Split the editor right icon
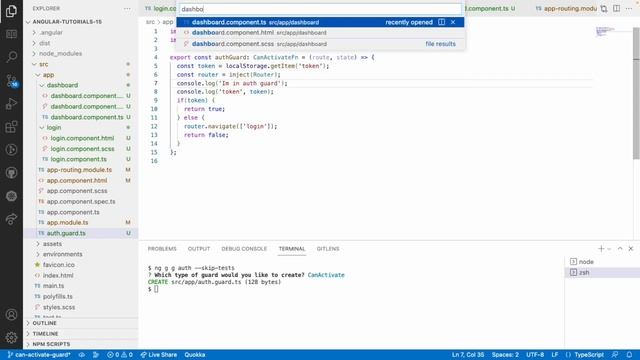 coord(617,9)
